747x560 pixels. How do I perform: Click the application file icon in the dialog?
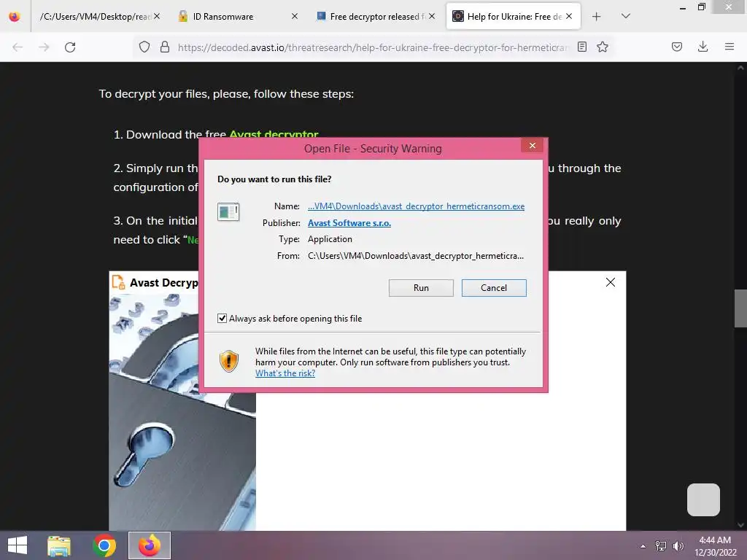coord(228,211)
